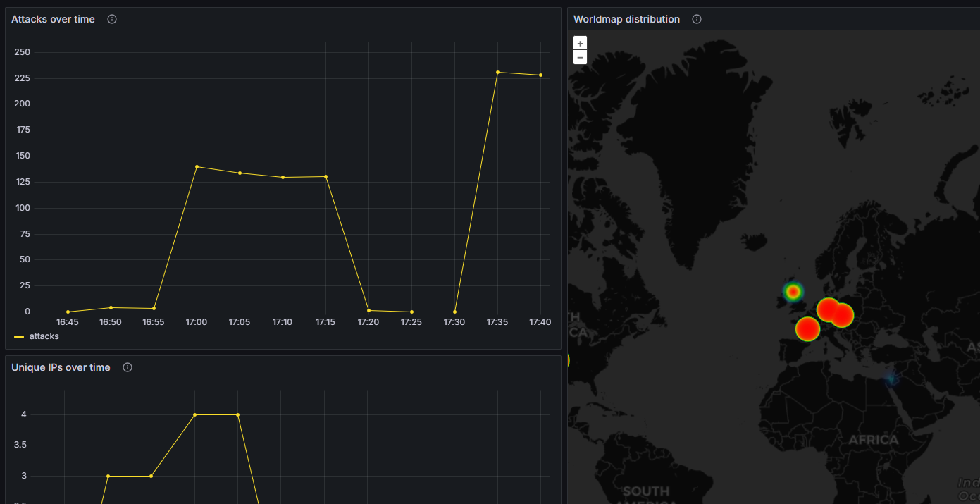Open info icon beside Unique IPs over time

click(128, 367)
